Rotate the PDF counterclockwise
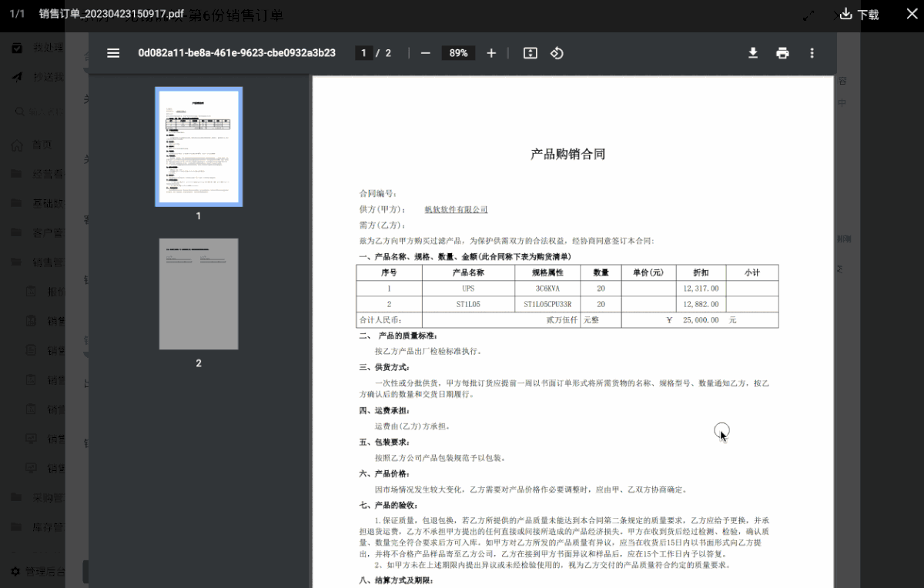924x588 pixels. coord(557,53)
